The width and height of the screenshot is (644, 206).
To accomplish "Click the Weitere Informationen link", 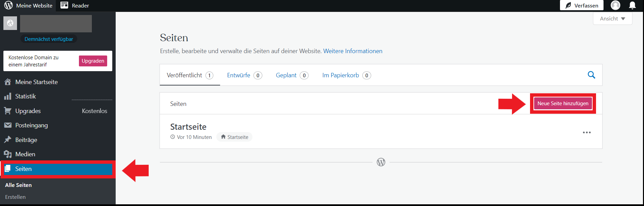I will pos(352,51).
